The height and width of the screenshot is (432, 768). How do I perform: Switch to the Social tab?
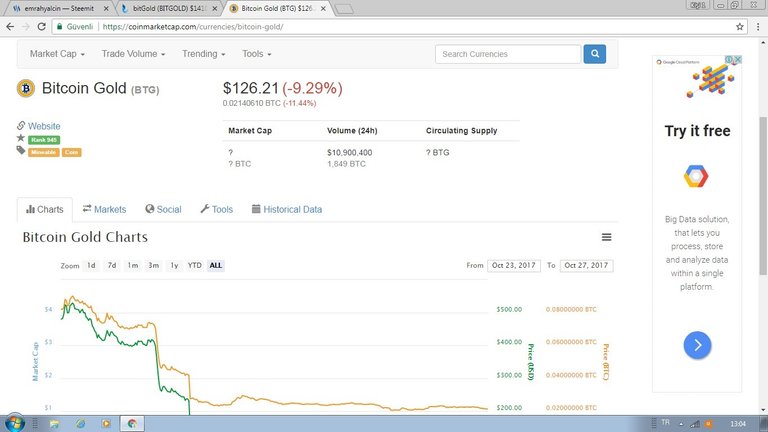click(x=163, y=209)
